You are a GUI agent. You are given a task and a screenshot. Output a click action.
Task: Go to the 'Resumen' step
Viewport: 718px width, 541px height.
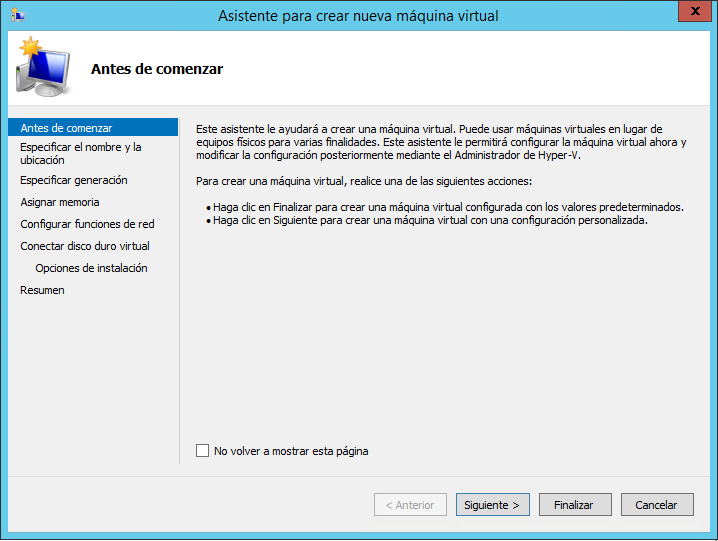(x=42, y=290)
